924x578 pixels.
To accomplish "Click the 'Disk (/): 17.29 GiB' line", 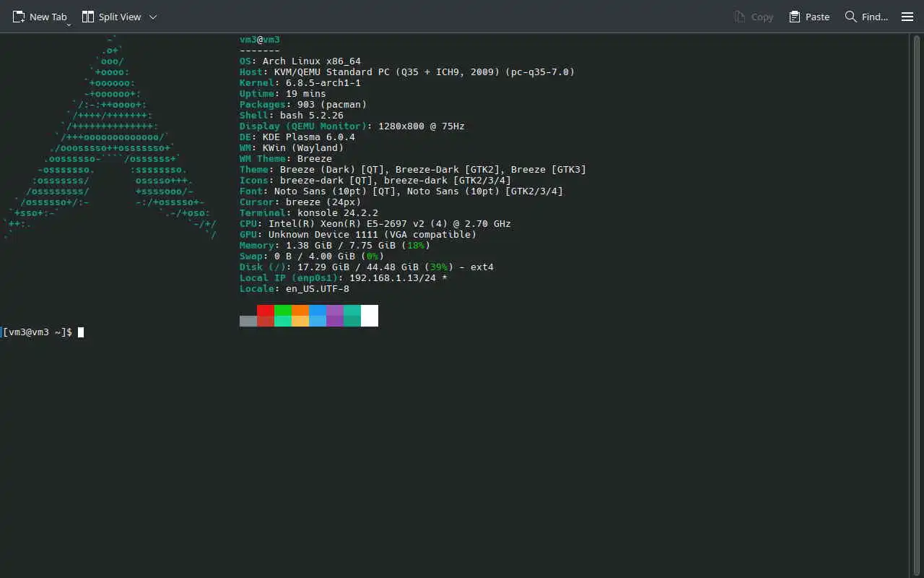I will coord(367,267).
